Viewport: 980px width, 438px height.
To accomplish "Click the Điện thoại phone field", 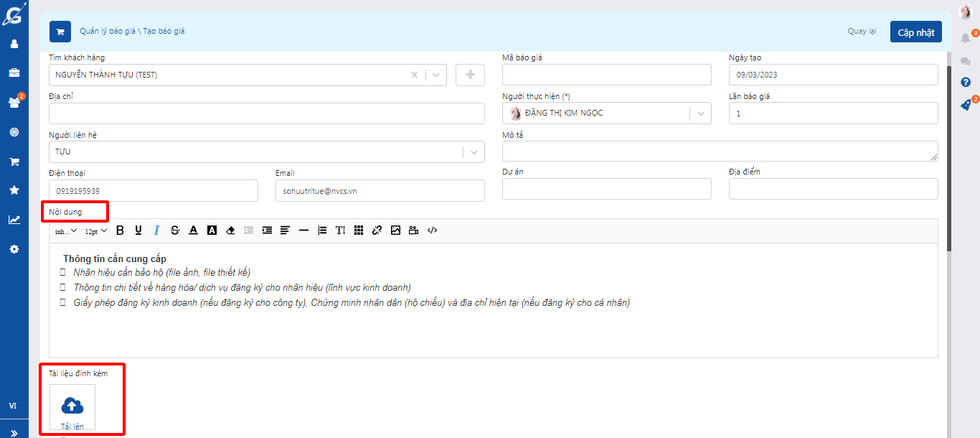I will click(154, 190).
